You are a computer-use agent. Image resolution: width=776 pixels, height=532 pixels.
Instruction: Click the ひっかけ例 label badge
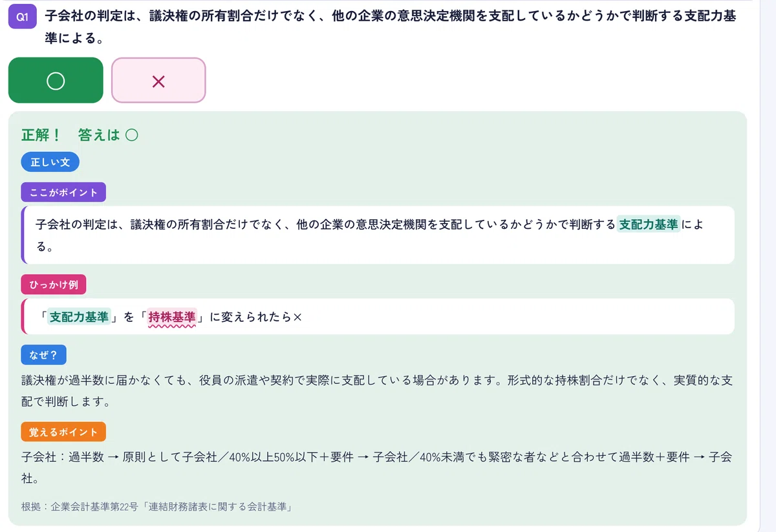tap(54, 284)
